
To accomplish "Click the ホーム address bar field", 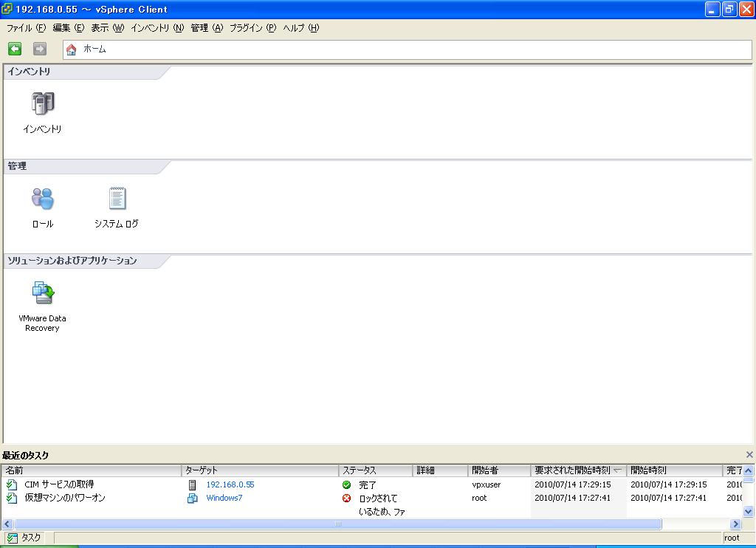I will pos(408,49).
